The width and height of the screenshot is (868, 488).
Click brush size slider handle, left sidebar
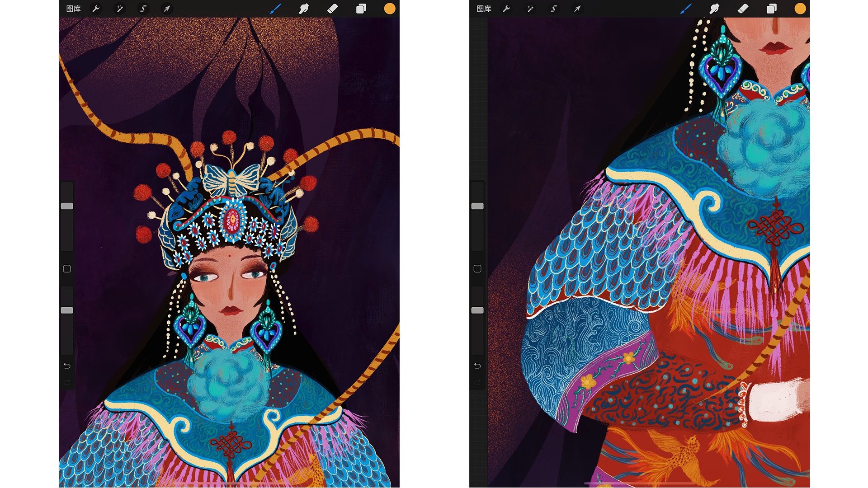[67, 206]
